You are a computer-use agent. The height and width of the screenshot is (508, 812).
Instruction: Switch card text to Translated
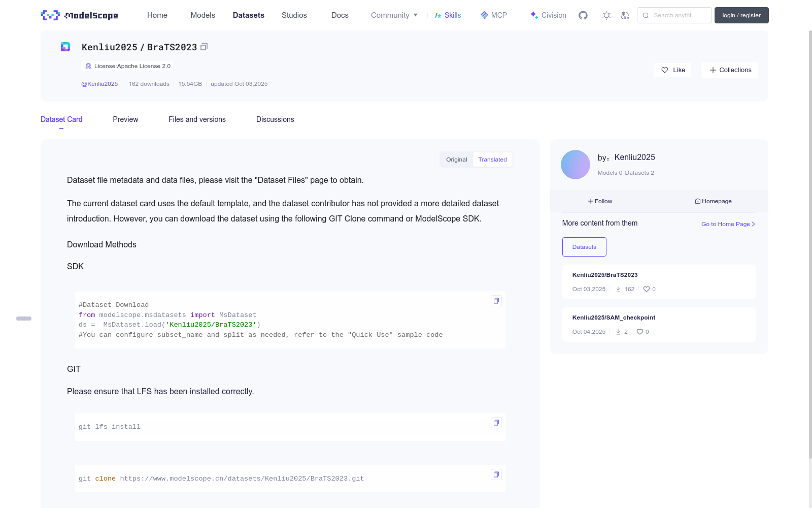[492, 160]
